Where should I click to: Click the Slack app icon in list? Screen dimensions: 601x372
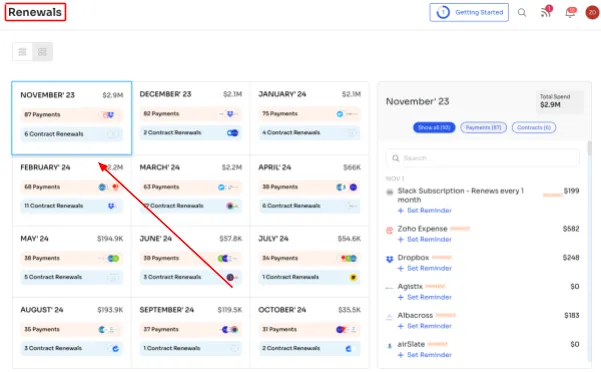point(389,192)
